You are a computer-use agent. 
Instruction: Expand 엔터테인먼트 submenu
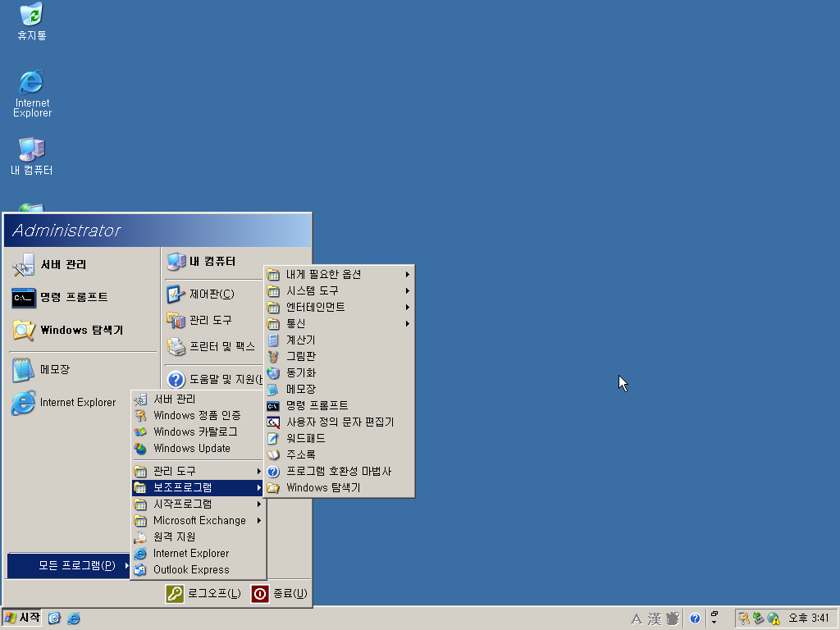[x=339, y=308]
